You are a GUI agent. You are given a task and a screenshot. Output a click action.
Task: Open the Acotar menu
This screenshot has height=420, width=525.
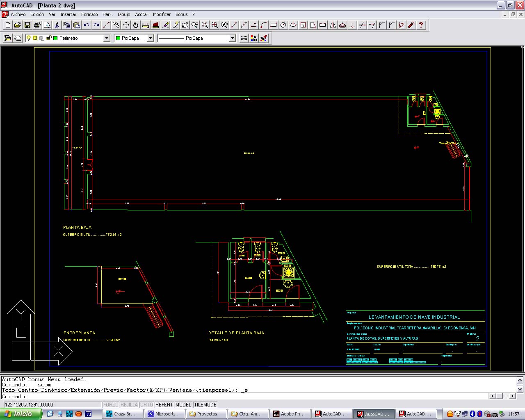coord(142,14)
